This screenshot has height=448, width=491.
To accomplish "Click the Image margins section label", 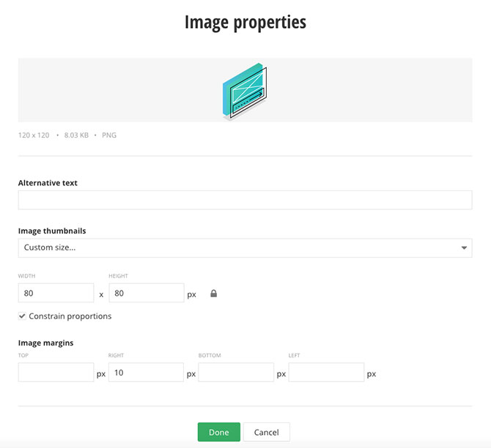I will 45,343.
